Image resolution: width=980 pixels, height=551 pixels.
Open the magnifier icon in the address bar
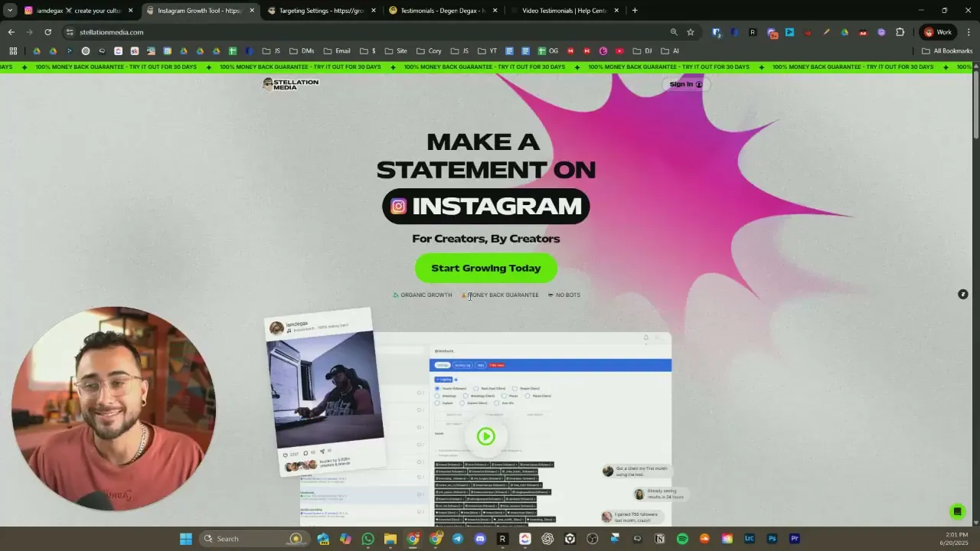[x=674, y=32]
